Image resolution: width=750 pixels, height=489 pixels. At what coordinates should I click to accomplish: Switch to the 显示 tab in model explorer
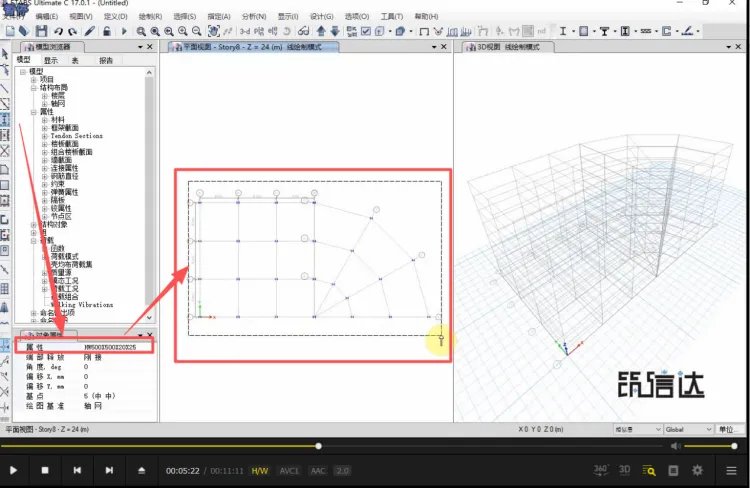click(51, 60)
